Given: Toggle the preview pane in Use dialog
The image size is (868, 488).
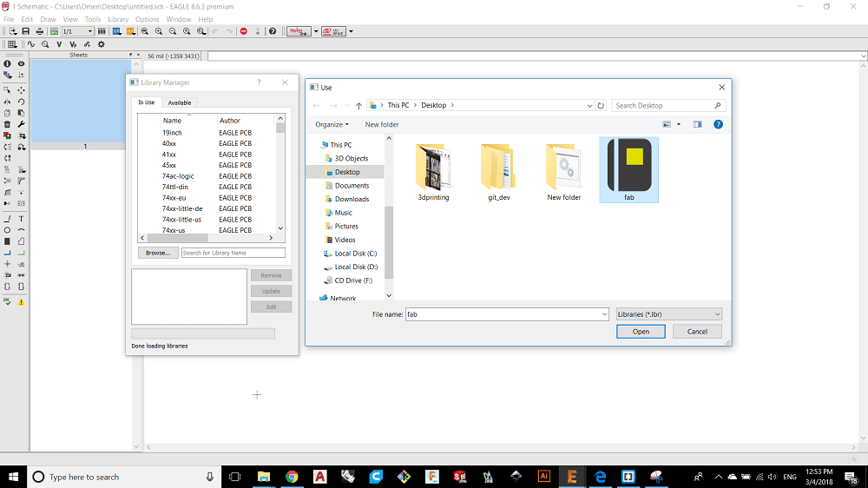Looking at the screenshot, I should point(697,124).
